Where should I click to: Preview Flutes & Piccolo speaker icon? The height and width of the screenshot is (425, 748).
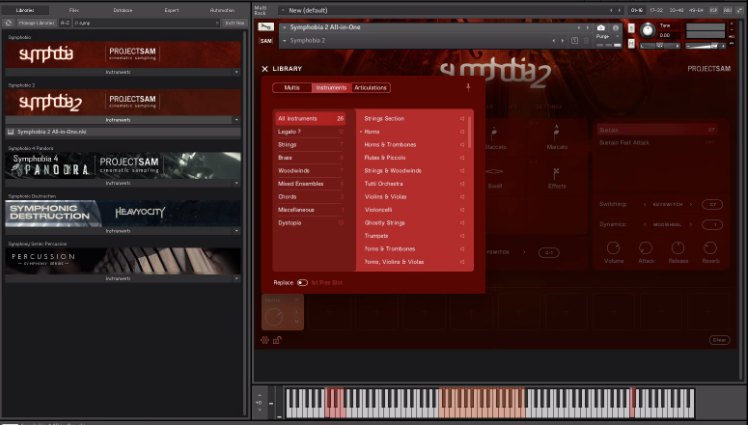[462, 157]
